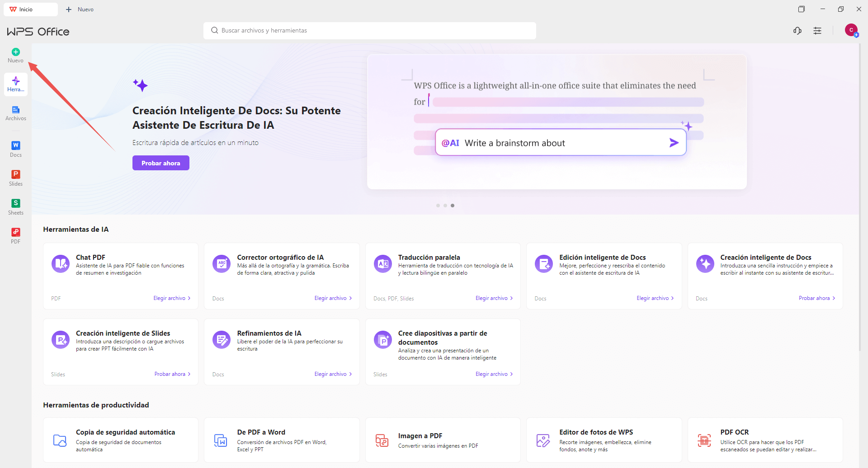The height and width of the screenshot is (468, 868).
Task: Open settings with the sliders icon
Action: pos(817,30)
